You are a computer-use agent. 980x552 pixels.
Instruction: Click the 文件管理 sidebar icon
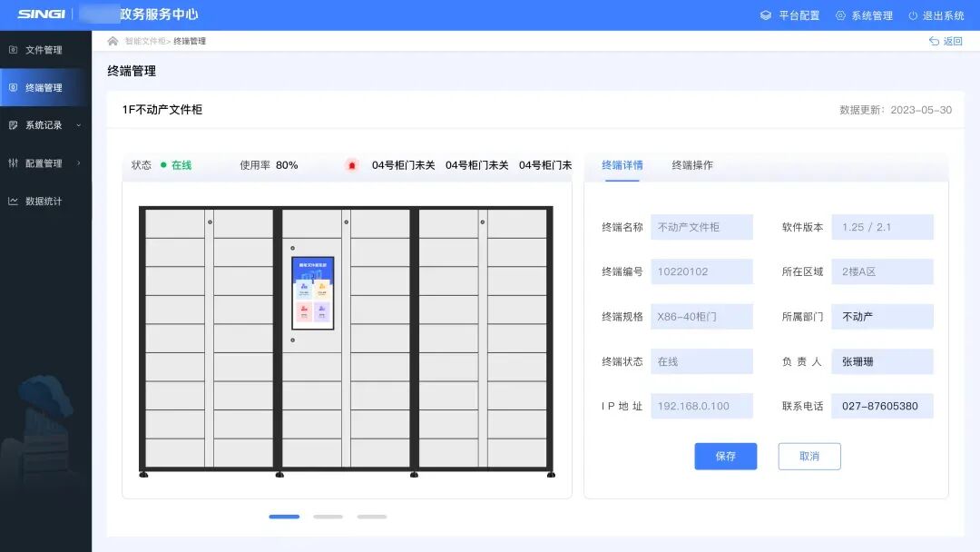tap(13, 50)
